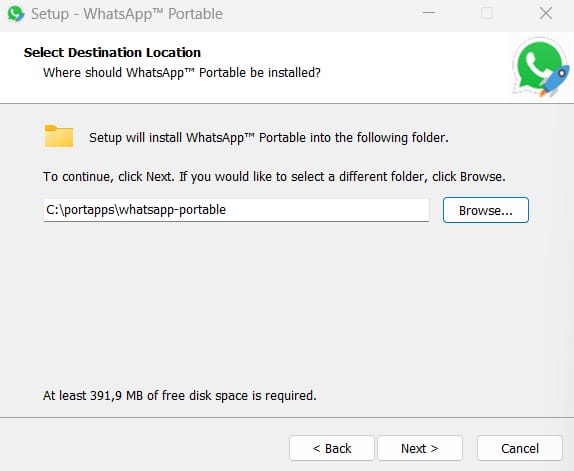The width and height of the screenshot is (574, 471).
Task: Click the WhatsApp icon in title bar
Action: pyautogui.click(x=16, y=14)
